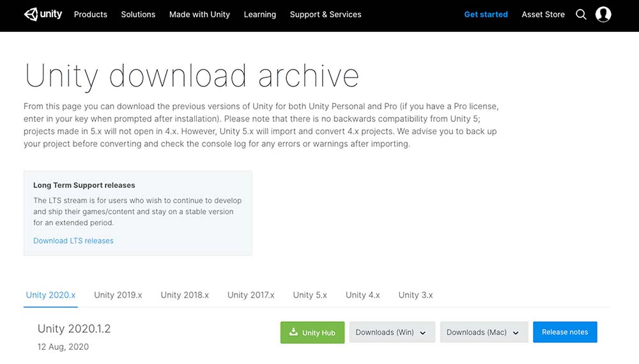Open the Solutions menu
This screenshot has height=364, width=639.
pos(138,14)
